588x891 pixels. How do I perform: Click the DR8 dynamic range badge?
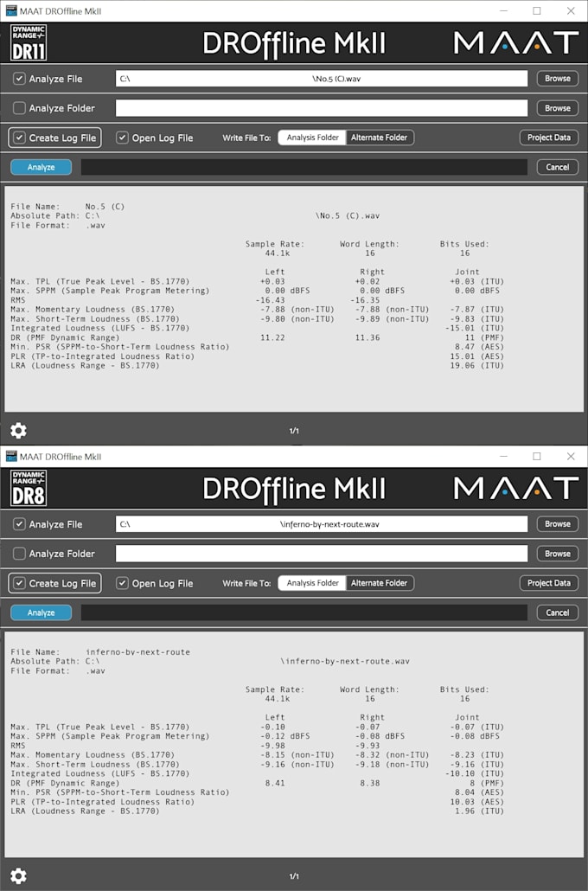(29, 488)
